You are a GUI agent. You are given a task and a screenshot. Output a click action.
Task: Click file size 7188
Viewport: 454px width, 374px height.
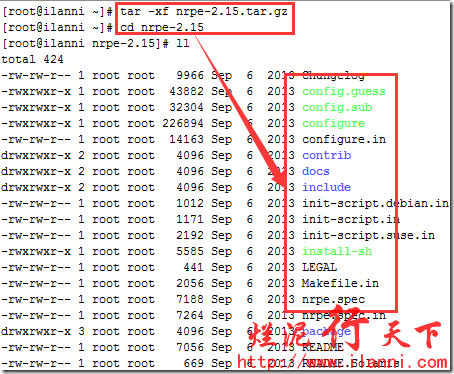[190, 299]
